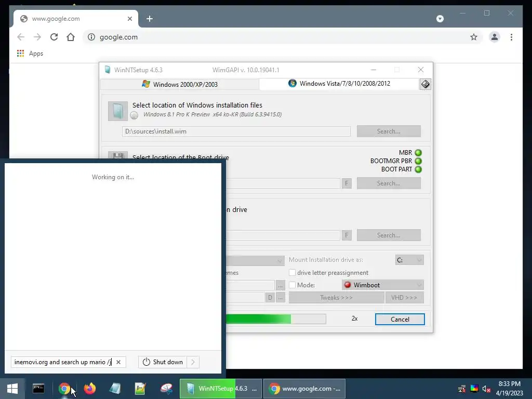Open the notepad-style taskbar icon

click(x=140, y=389)
